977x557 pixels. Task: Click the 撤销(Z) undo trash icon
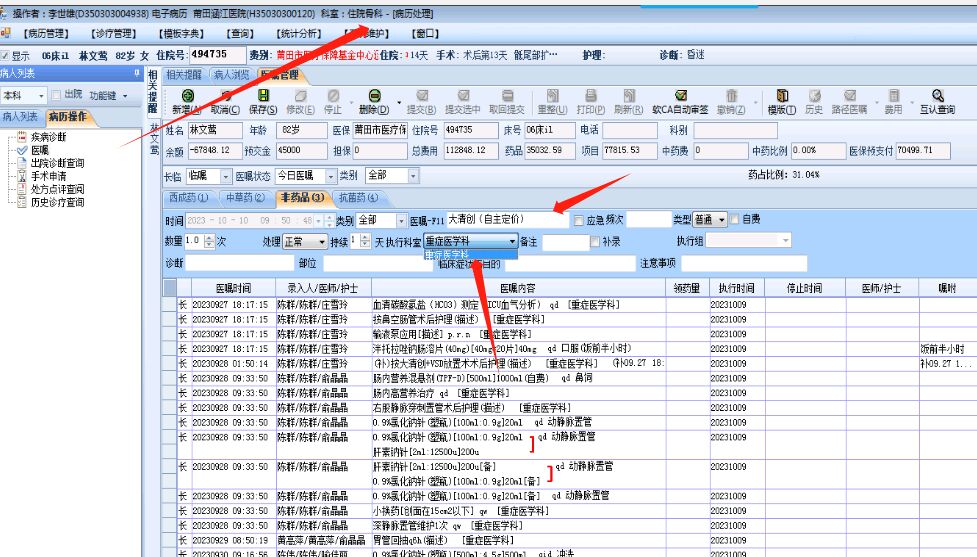coord(732,96)
